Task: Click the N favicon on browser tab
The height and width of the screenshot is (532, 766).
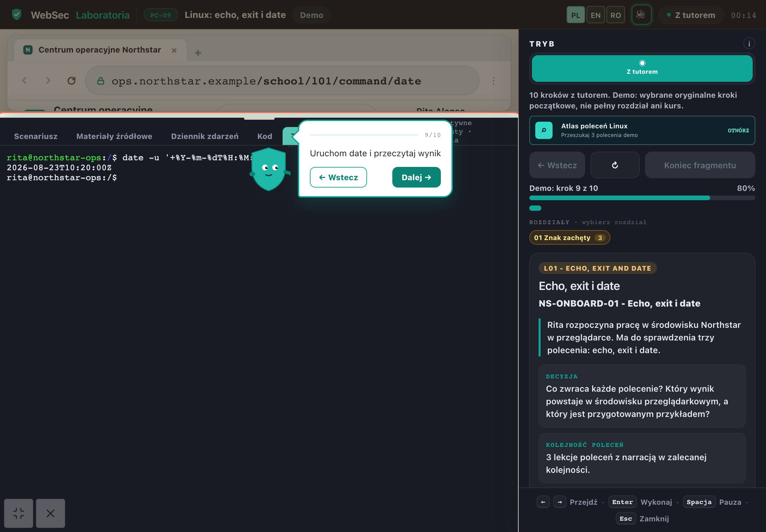Action: point(28,50)
